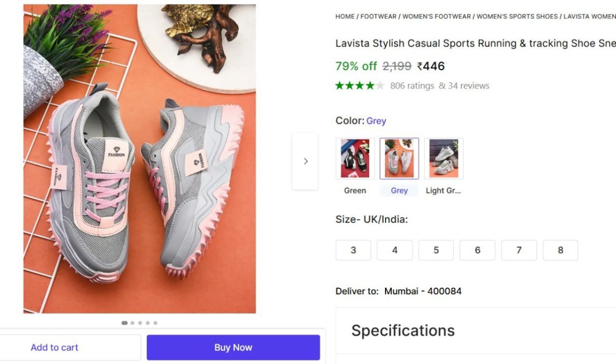The height and width of the screenshot is (364, 616).
Task: Go to WOMEN'S FOOTWEAR via breadcrumb
Action: pos(436,16)
